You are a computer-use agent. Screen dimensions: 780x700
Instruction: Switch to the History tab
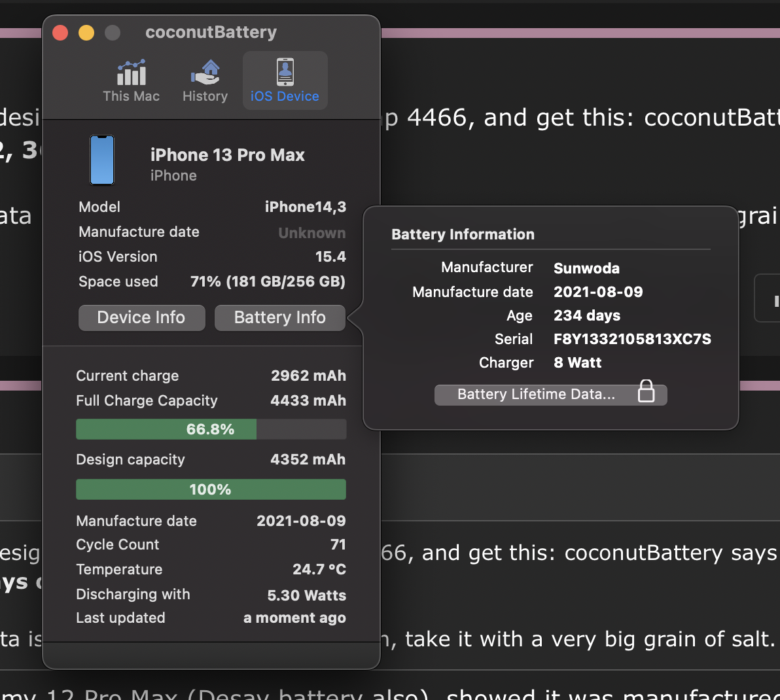click(205, 80)
